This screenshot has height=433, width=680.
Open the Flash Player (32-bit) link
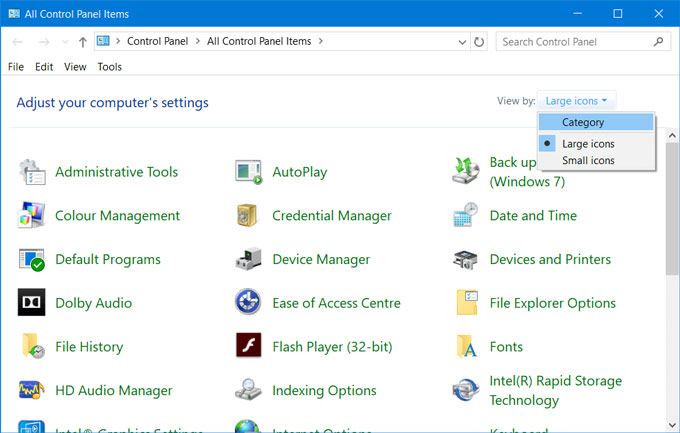tap(332, 347)
